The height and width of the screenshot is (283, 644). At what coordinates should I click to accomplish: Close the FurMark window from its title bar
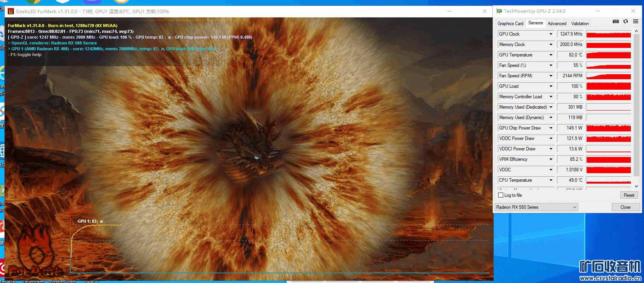(485, 12)
